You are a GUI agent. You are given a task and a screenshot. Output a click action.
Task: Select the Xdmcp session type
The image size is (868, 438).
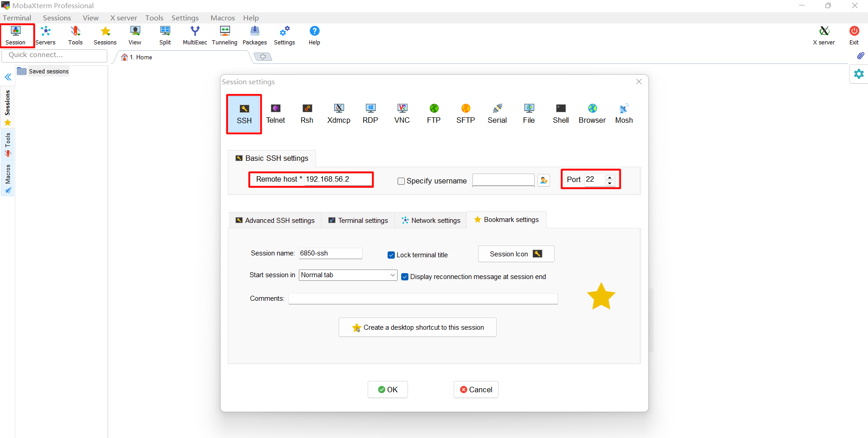339,114
